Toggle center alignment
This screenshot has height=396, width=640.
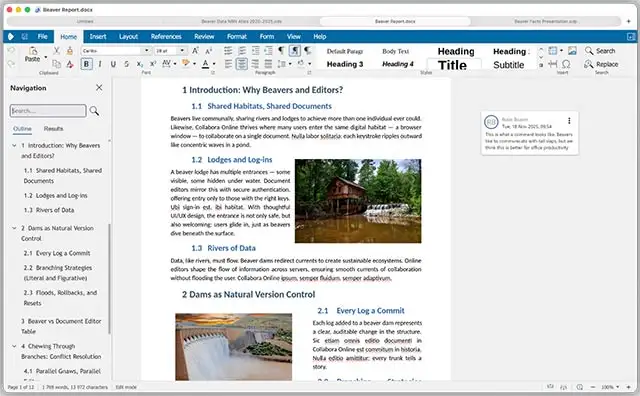(242, 64)
